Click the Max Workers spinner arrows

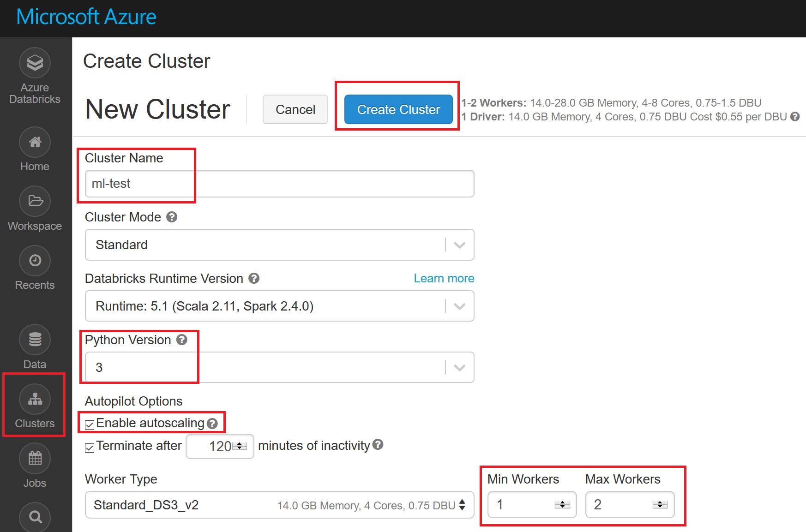[x=660, y=505]
